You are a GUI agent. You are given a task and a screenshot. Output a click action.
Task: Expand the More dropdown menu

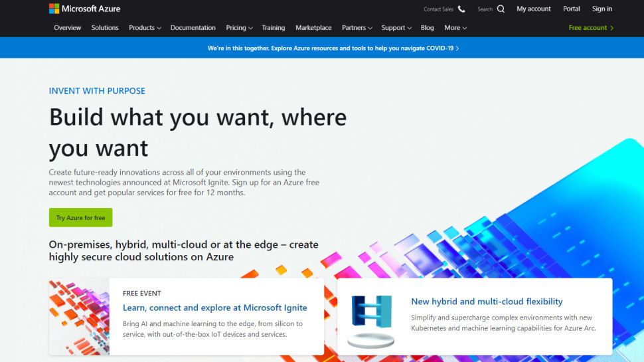(x=455, y=27)
